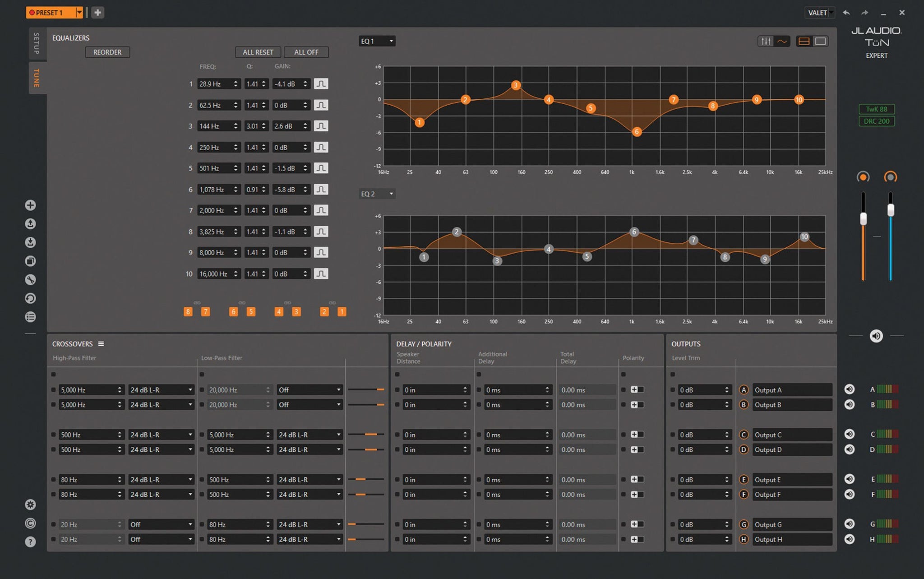Select single graph layout icon
Viewport: 924px width, 579px height.
pos(820,42)
